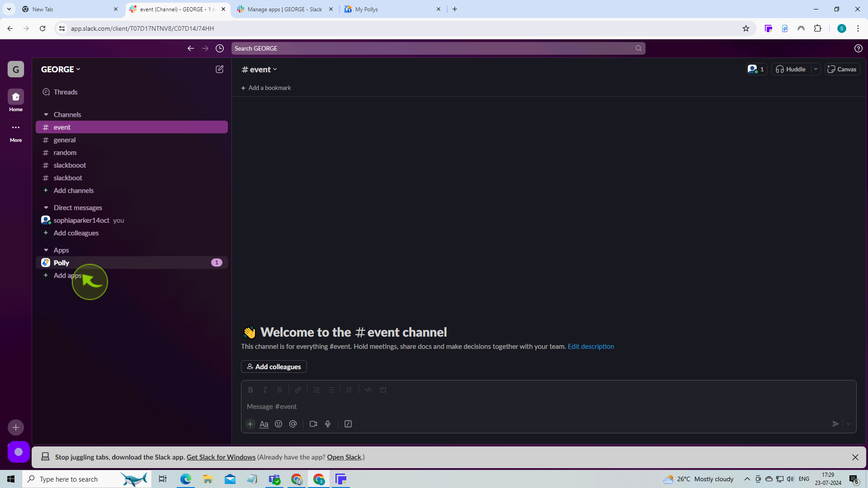Select the slackbooot channel
The image size is (868, 488).
tap(132, 165)
